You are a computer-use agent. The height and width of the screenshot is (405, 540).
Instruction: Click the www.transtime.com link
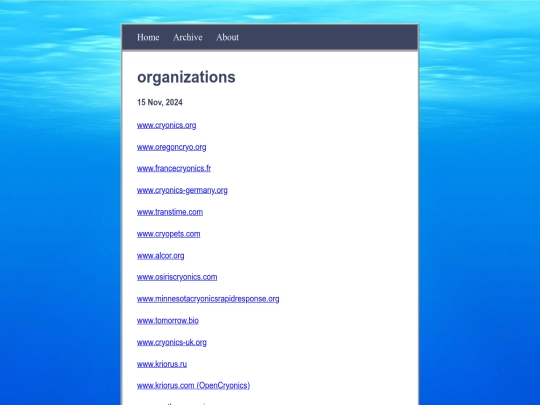[x=170, y=212]
